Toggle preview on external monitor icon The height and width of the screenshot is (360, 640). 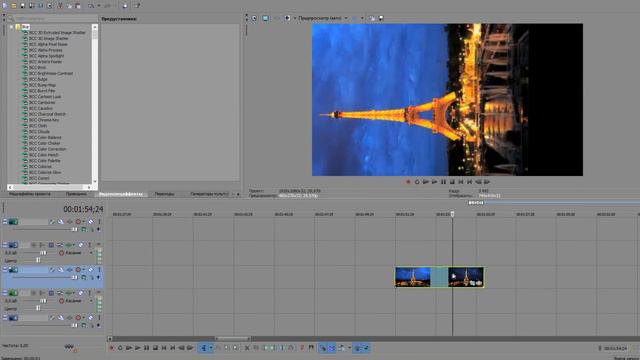[x=265, y=18]
